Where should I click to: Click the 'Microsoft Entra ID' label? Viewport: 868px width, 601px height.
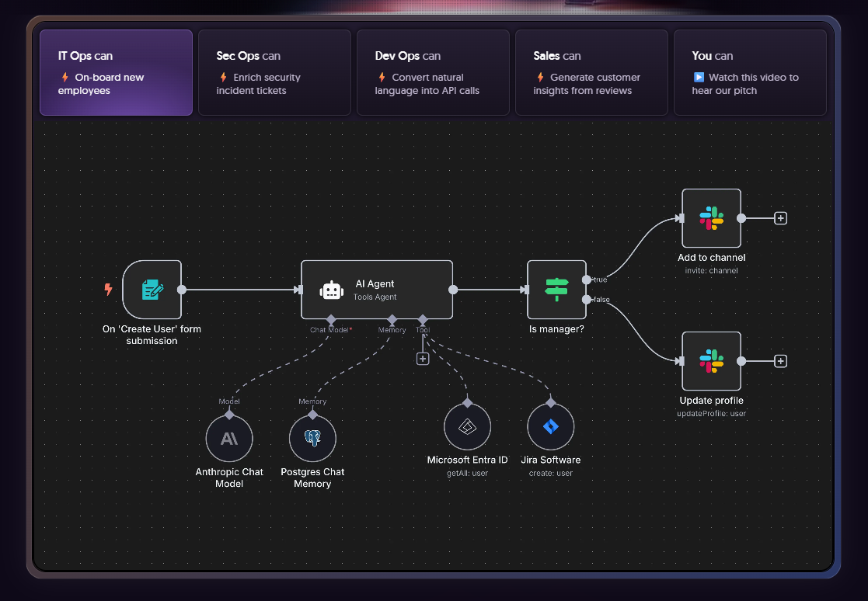click(x=467, y=460)
